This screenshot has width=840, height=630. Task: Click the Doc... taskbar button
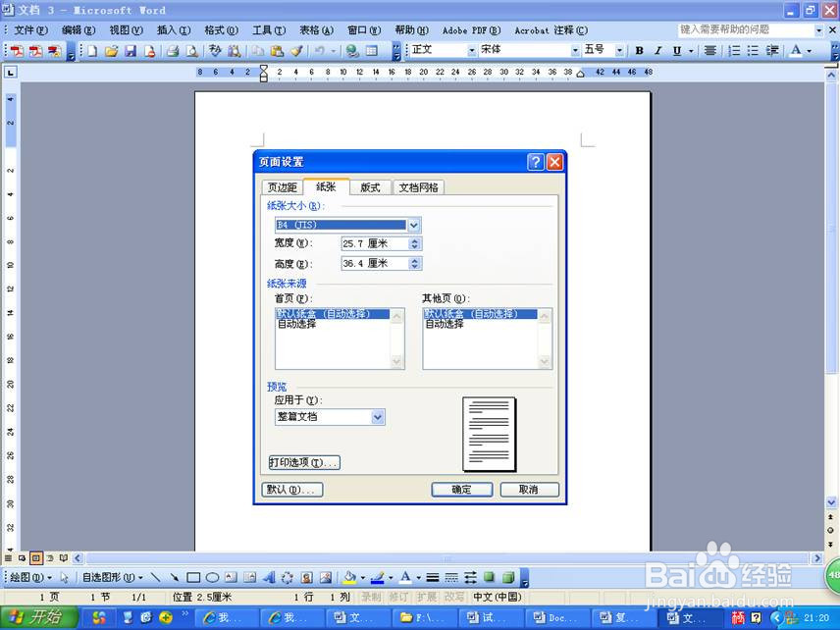coord(556,617)
